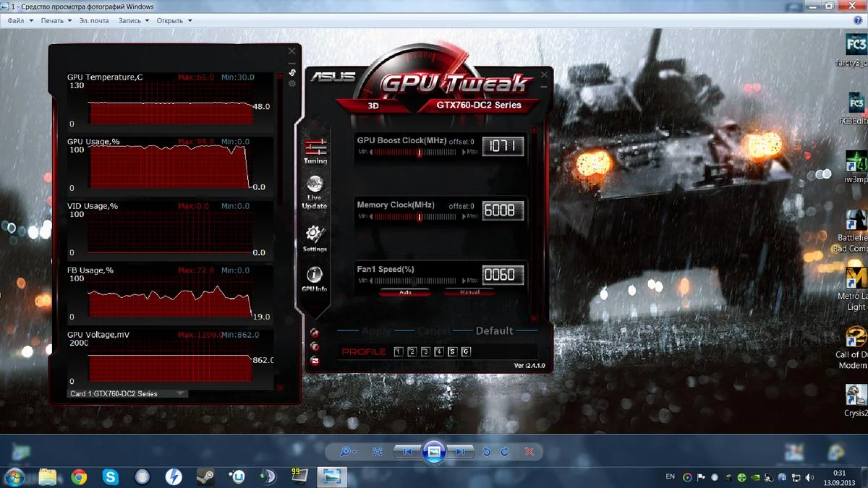Select the G profile slot
868x488 pixels.
[466, 352]
